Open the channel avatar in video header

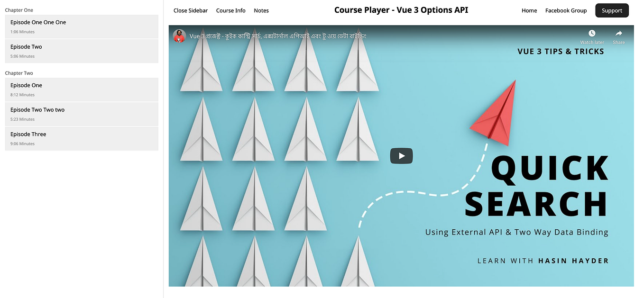click(x=179, y=36)
